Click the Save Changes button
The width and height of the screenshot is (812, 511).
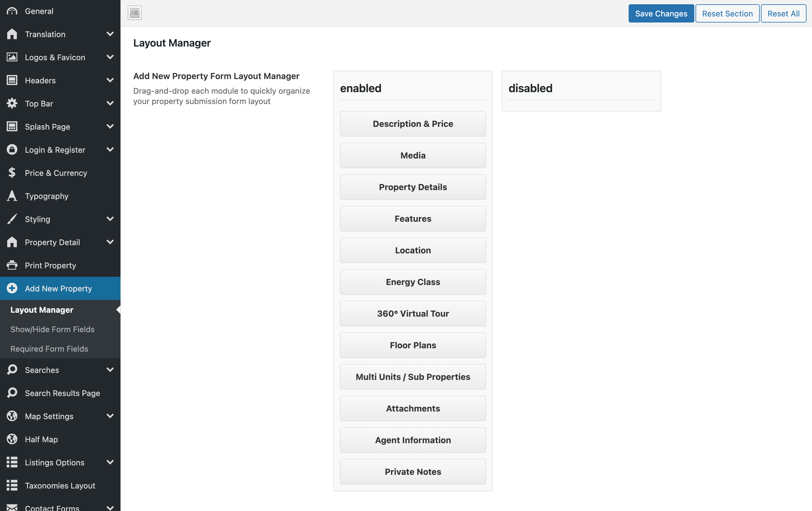click(x=661, y=13)
